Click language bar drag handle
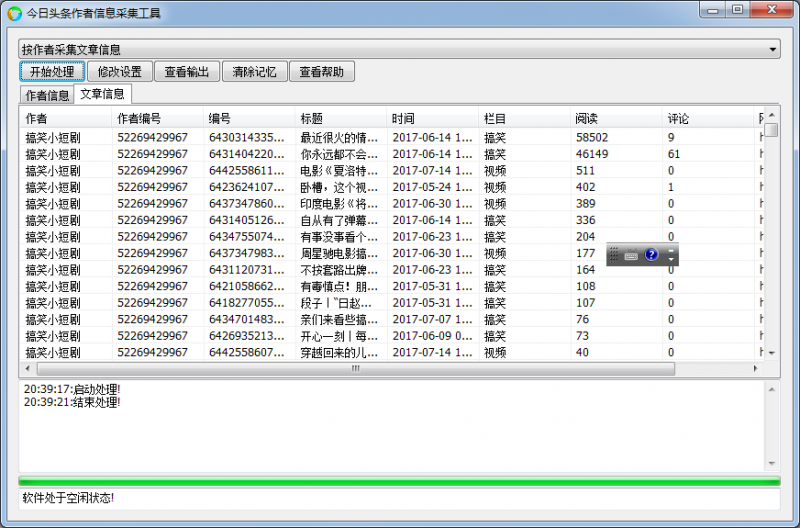This screenshot has width=800, height=528. (x=614, y=255)
